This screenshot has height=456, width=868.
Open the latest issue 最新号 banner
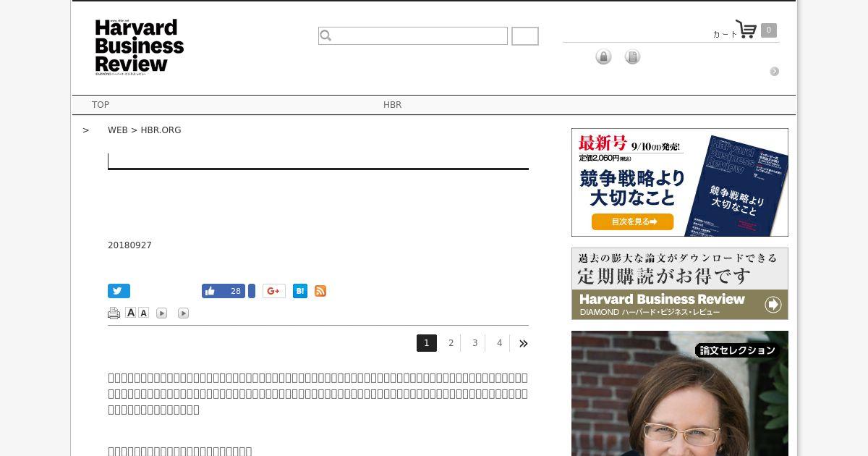680,182
